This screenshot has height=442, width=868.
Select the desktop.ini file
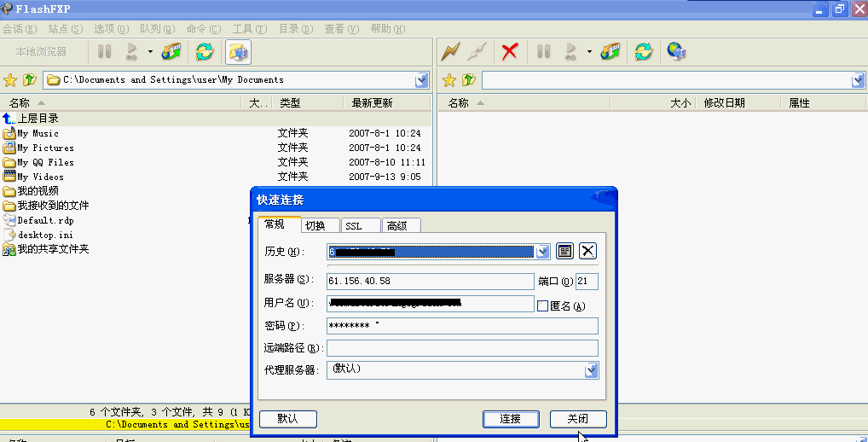click(38, 235)
